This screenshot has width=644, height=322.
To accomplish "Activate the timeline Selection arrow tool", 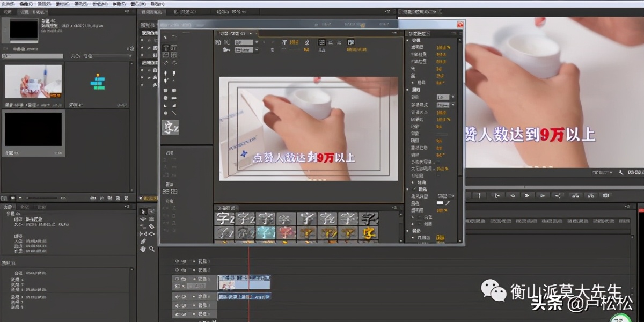I will click(x=143, y=211).
